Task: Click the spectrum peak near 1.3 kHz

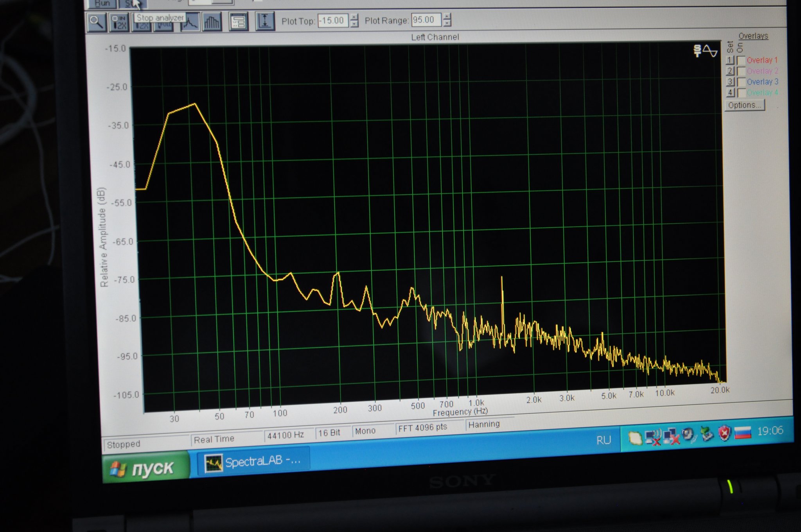Action: (x=502, y=278)
